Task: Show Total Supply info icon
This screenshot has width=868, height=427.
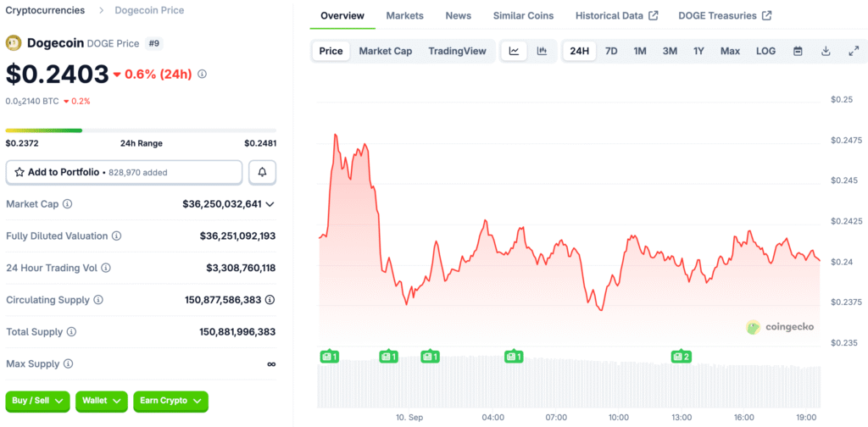Action: pyautogui.click(x=71, y=332)
